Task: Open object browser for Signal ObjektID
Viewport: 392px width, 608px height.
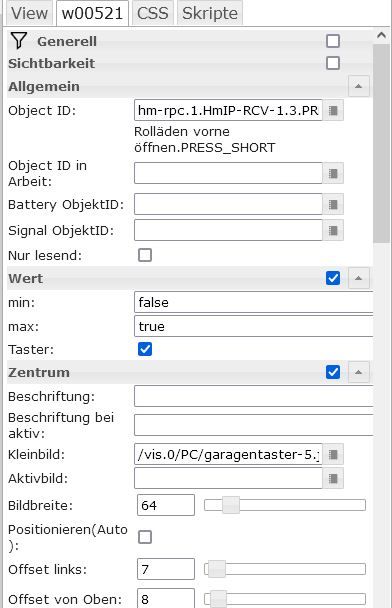Action: coord(333,230)
